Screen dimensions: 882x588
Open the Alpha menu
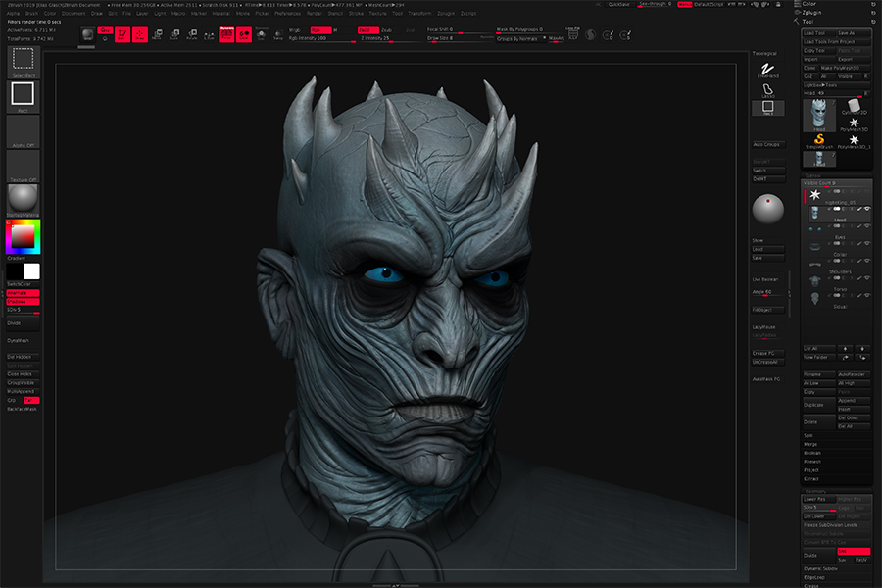pyautogui.click(x=13, y=13)
